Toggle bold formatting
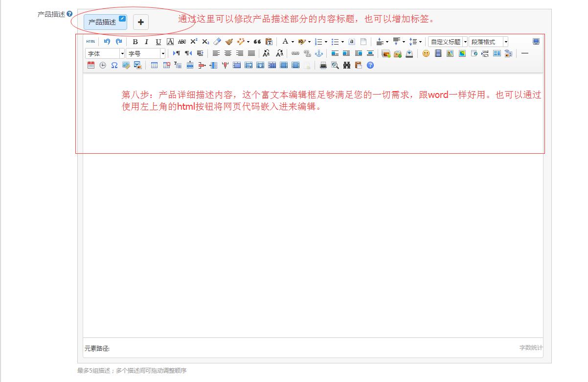This screenshot has height=382, width=588. click(135, 42)
